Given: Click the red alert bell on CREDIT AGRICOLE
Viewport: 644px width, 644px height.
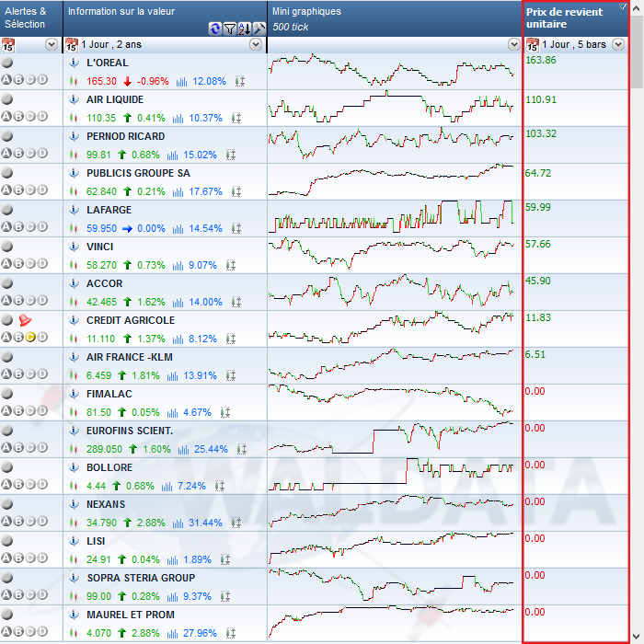Looking at the screenshot, I should 25,320.
